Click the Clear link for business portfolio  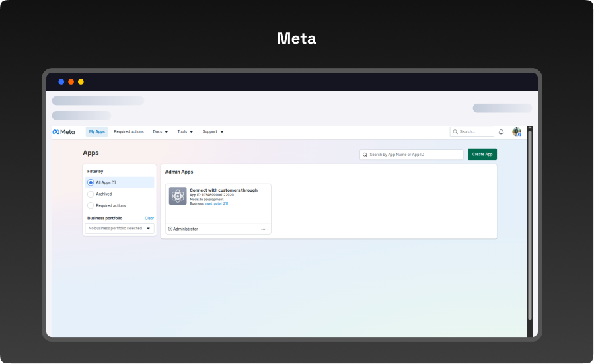tap(149, 218)
